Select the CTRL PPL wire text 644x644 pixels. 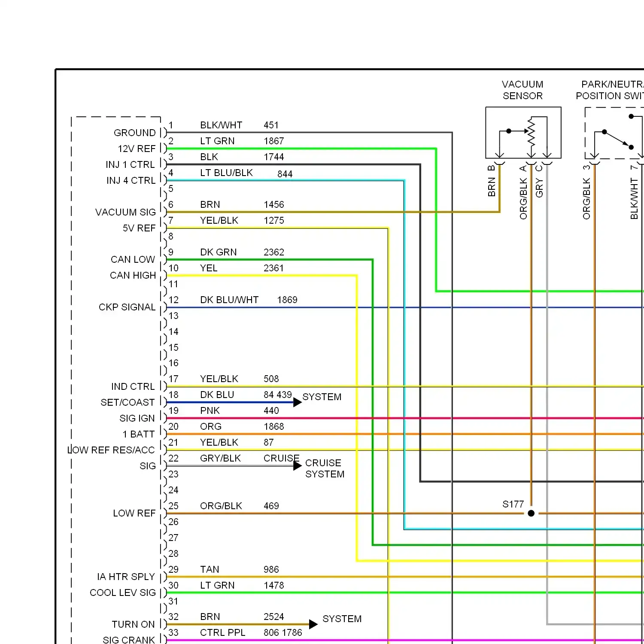[x=222, y=632]
